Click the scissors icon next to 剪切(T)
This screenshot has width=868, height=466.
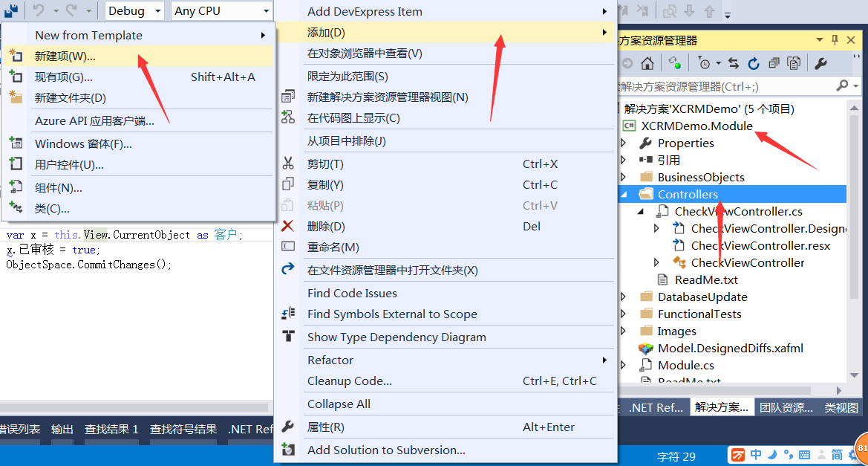[x=288, y=164]
